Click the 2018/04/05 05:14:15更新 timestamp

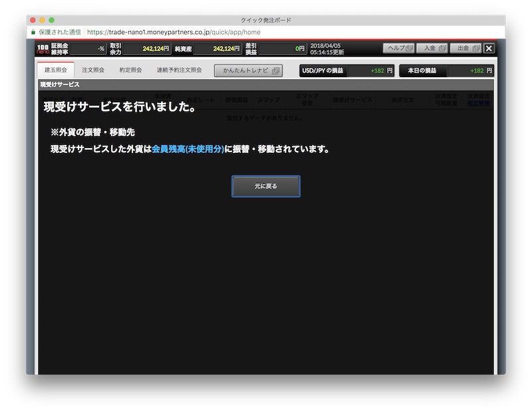[x=327, y=49]
